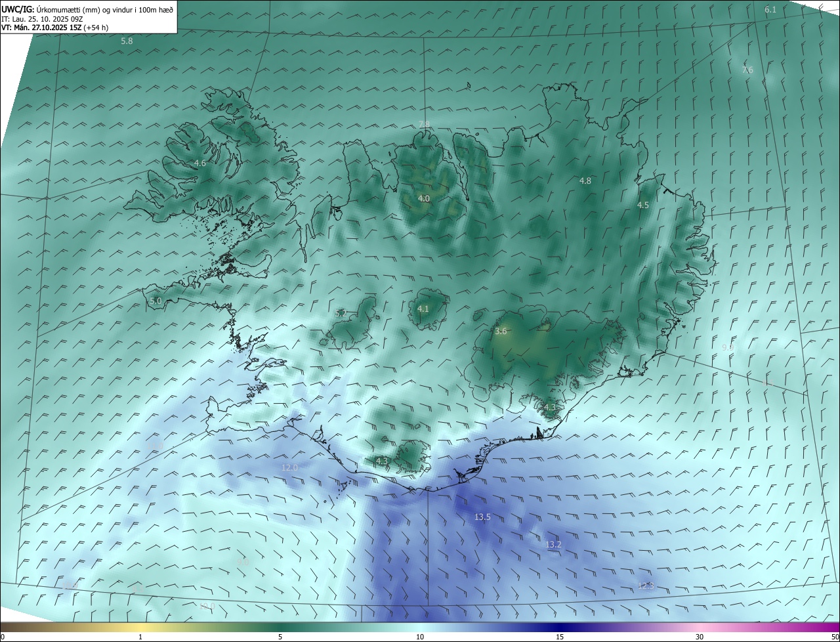840x642 pixels.
Task: Click the 1 tick on the color scale
Action: click(140, 637)
